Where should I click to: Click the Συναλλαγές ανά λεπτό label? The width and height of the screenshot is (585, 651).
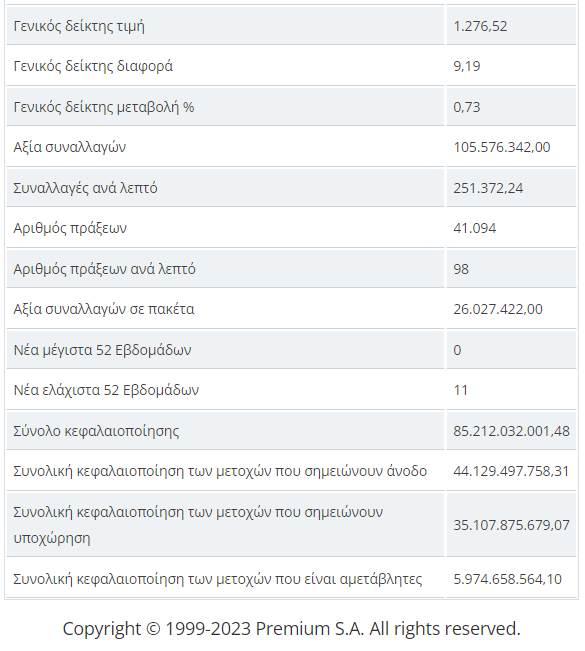click(x=85, y=188)
